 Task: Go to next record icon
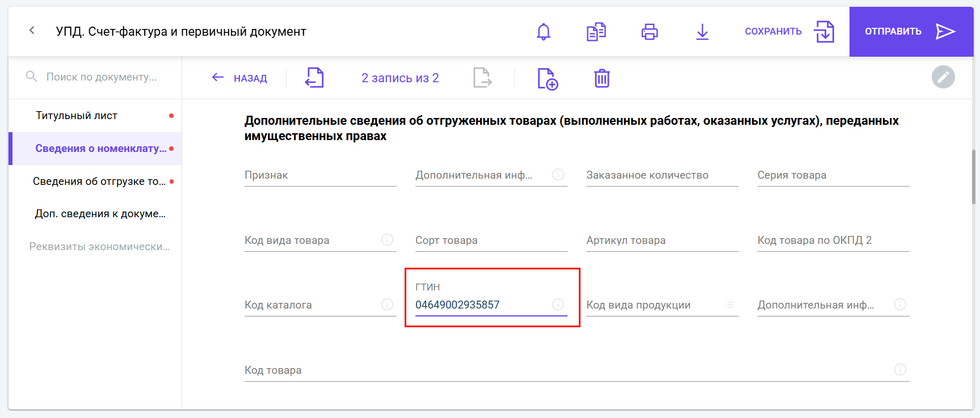pos(482,78)
